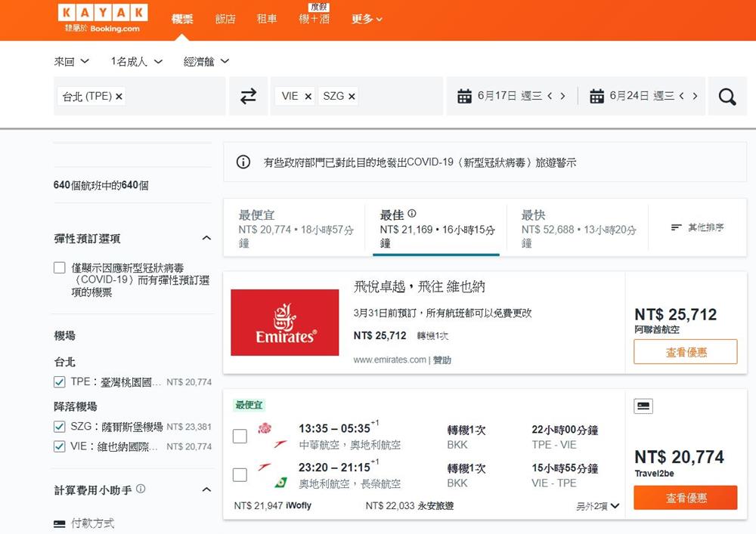
Task: Open the 經濟艙 cabin class dropdown
Action: 206,61
